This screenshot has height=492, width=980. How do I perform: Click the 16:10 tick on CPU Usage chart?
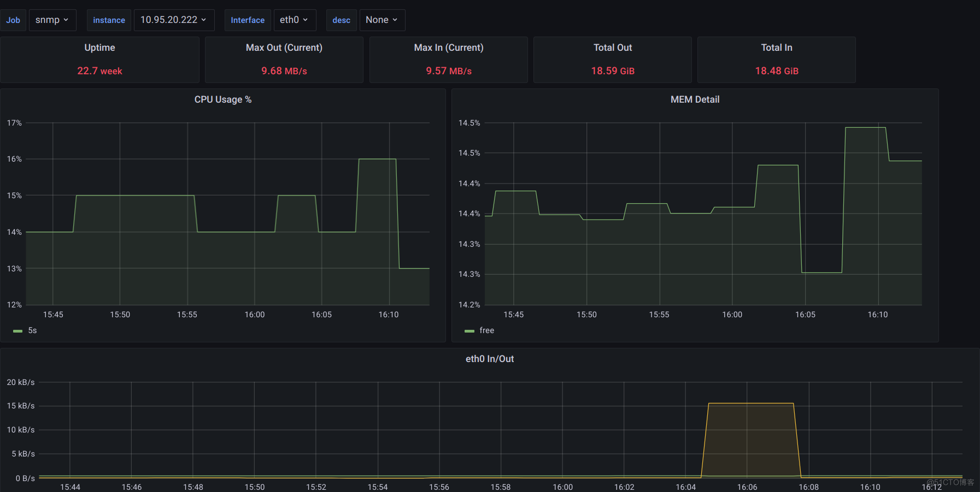coord(389,315)
